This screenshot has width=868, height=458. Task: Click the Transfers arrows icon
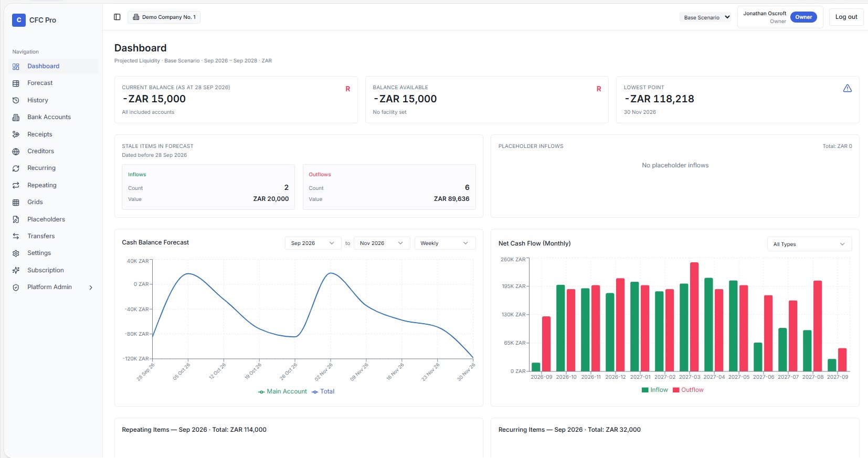[x=16, y=236]
